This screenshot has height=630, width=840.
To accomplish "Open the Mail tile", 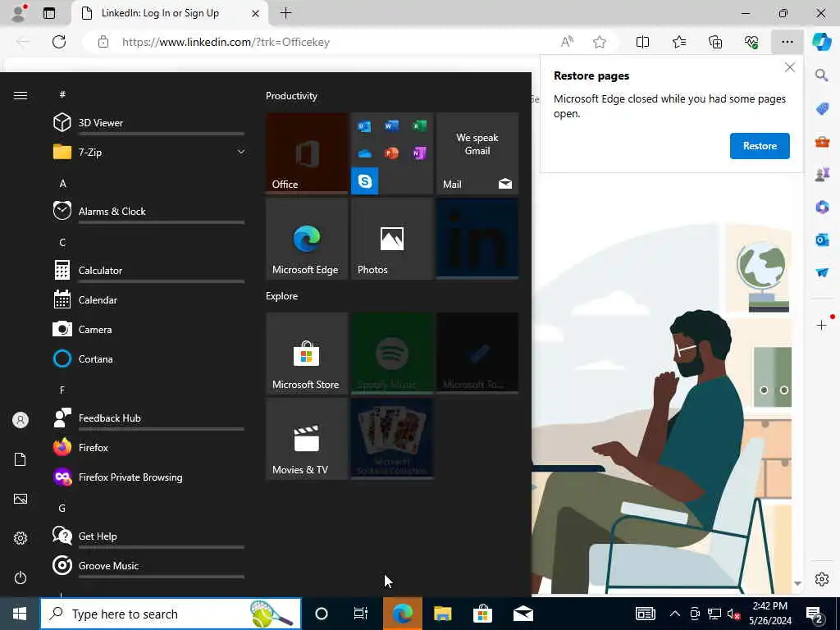I will tap(477, 153).
